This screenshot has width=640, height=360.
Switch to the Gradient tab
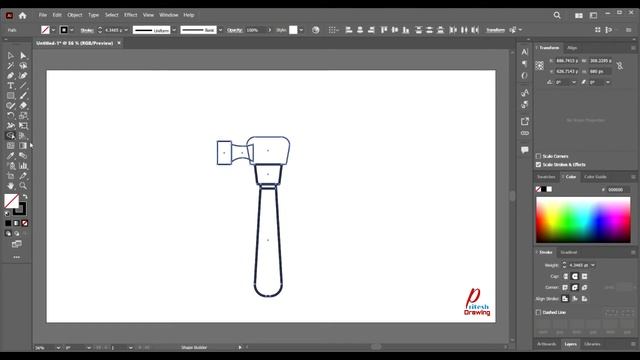point(569,252)
